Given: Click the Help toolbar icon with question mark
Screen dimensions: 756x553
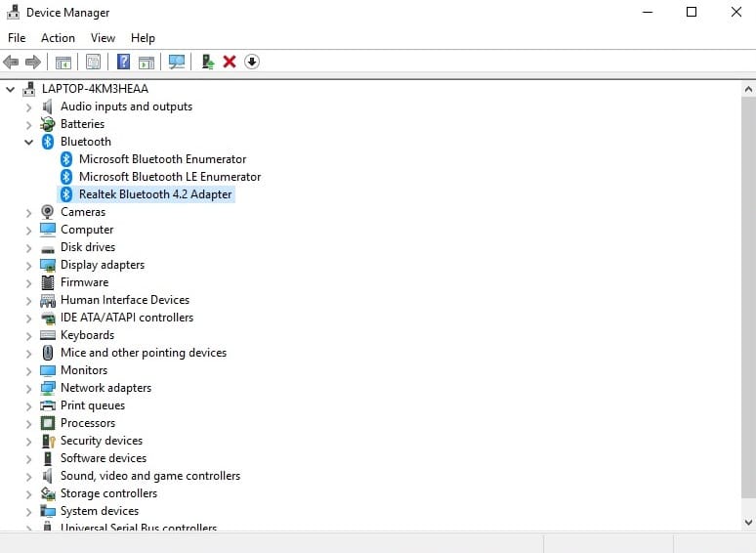Looking at the screenshot, I should pos(124,62).
